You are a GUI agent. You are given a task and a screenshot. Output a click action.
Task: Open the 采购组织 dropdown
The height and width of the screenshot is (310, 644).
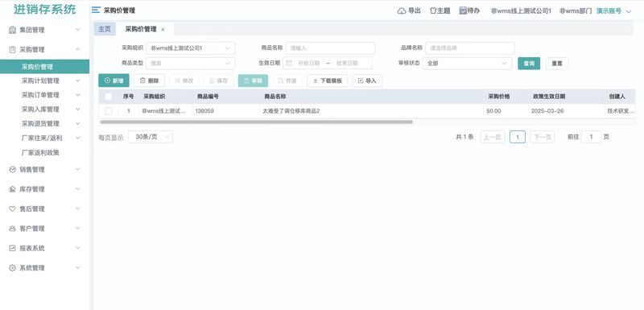tap(191, 48)
